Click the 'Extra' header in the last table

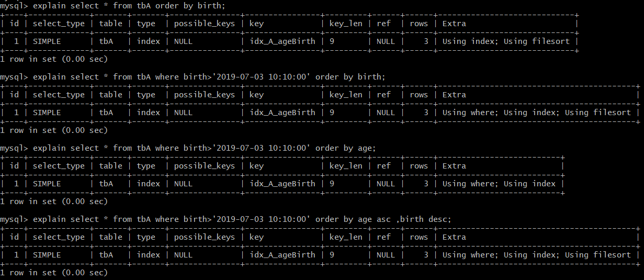pyautogui.click(x=454, y=237)
